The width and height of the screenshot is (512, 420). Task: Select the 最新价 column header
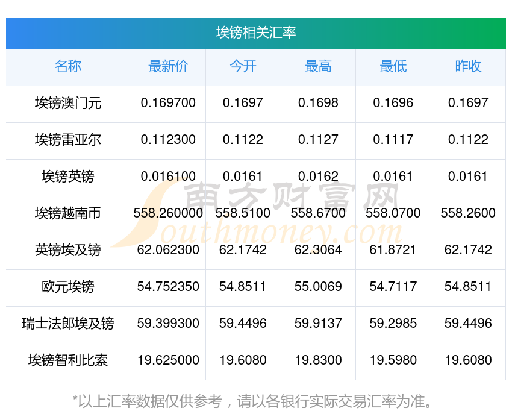click(168, 66)
